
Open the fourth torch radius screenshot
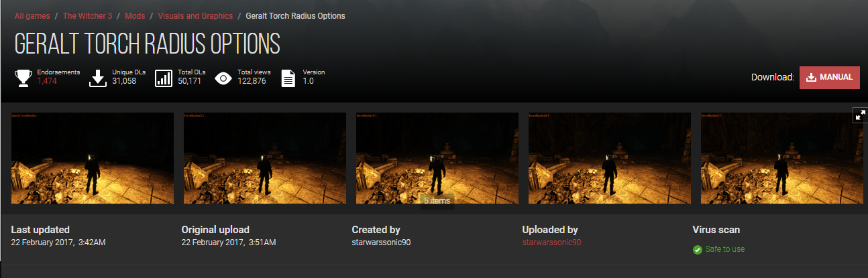click(610, 158)
